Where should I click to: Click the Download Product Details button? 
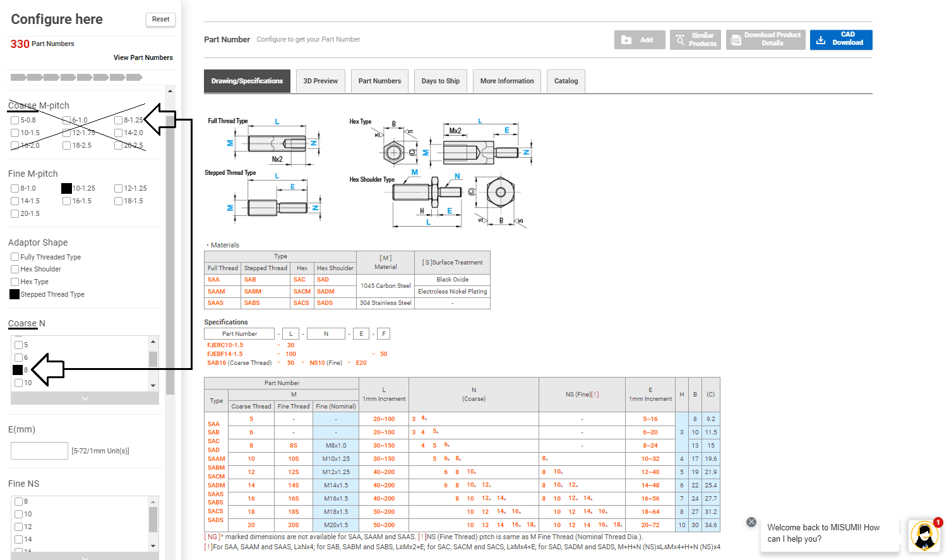point(765,39)
